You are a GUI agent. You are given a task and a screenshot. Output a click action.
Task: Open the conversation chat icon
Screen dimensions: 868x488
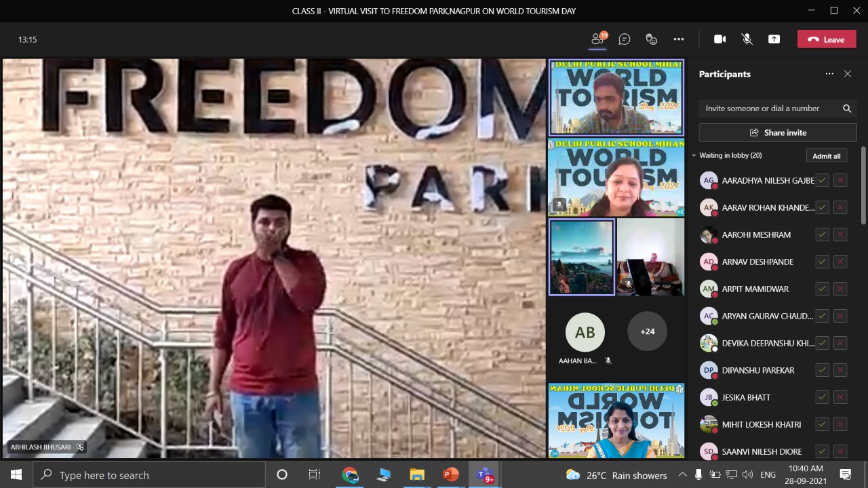click(625, 39)
